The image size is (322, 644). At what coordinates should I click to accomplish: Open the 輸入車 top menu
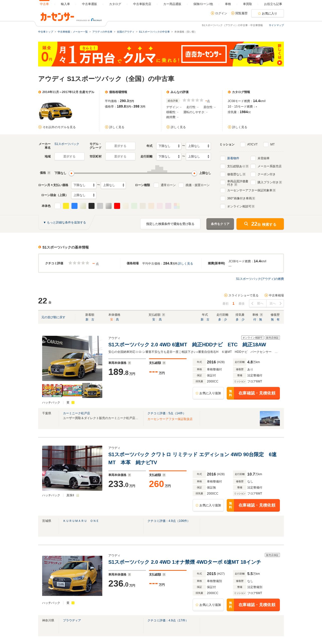point(65,4)
